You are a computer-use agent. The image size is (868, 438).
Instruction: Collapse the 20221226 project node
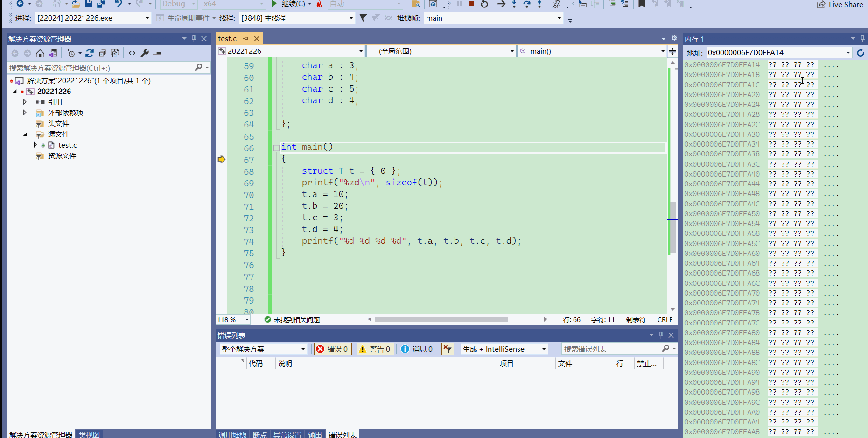click(x=15, y=92)
